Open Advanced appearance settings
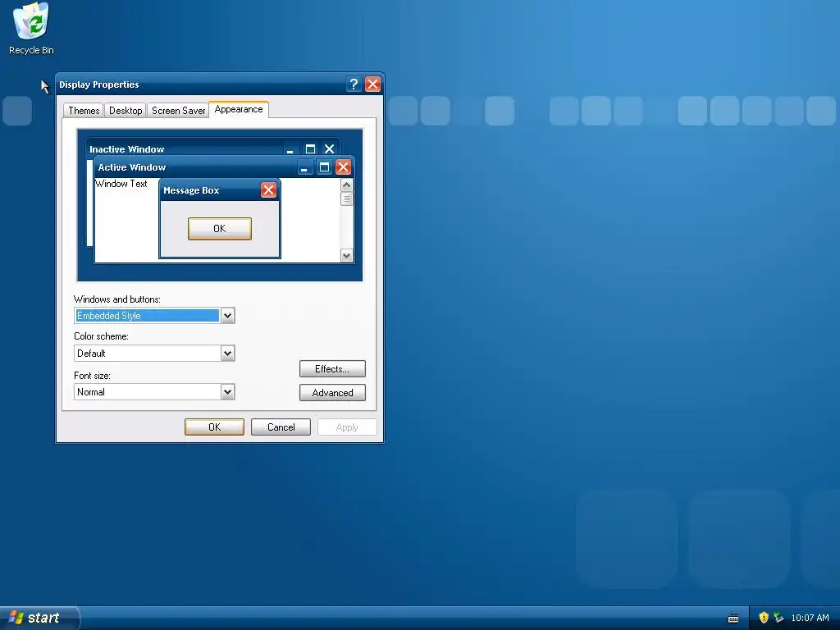The image size is (840, 630). 332,393
